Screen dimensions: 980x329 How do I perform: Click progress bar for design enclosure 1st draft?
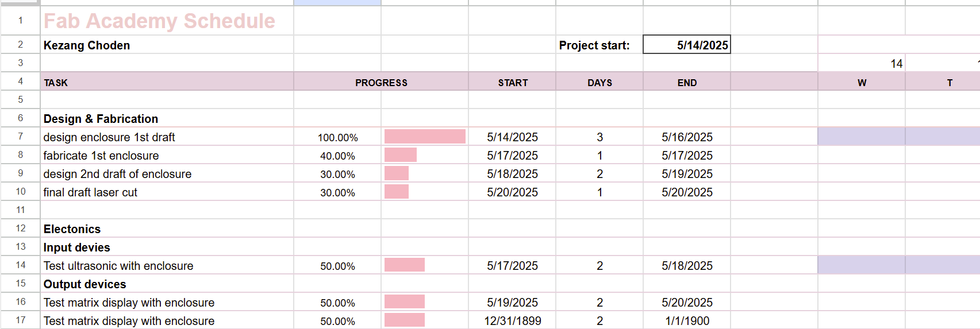[425, 137]
